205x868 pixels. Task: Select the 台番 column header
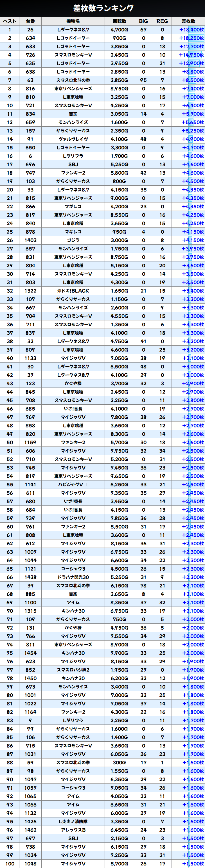click(30, 21)
